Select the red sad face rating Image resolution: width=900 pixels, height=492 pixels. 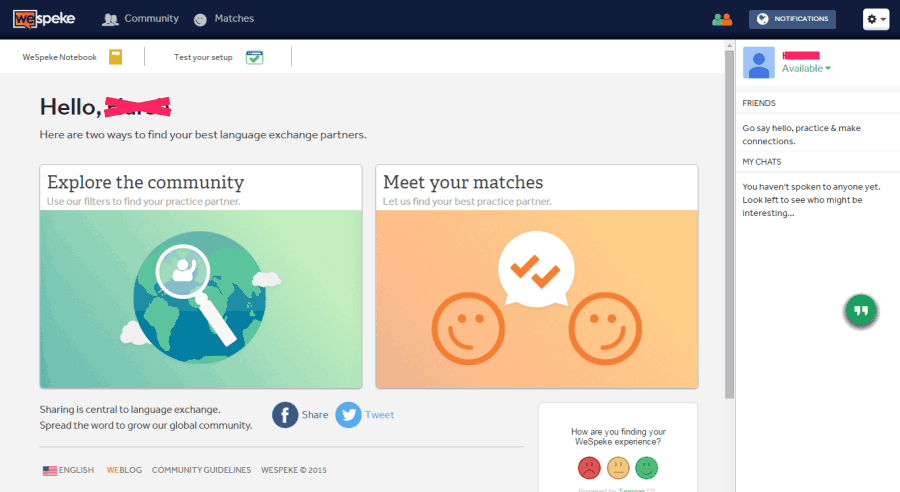[589, 468]
